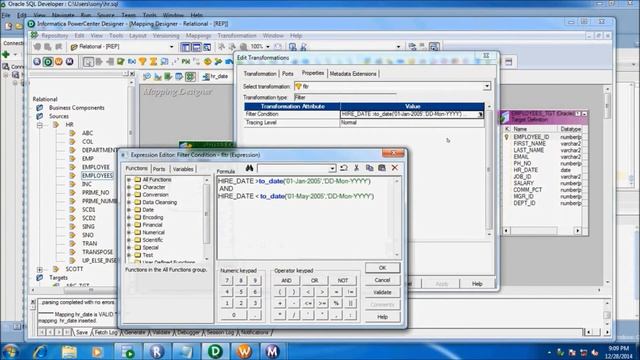Viewport: 640px width, 360px height.
Task: Click the red X Delete icon in Expression Editor
Action: point(395,168)
